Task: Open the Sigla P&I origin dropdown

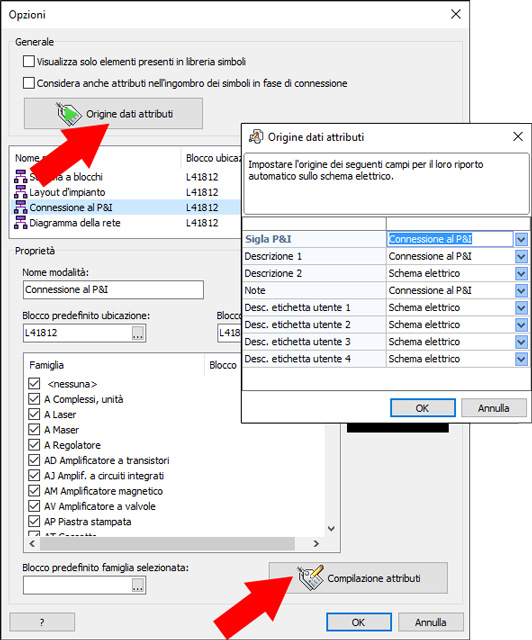Action: point(521,239)
